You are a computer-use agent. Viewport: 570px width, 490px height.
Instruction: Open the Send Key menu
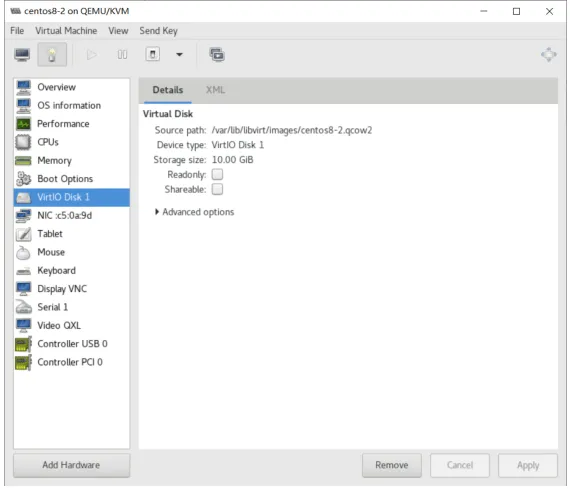[x=158, y=31]
